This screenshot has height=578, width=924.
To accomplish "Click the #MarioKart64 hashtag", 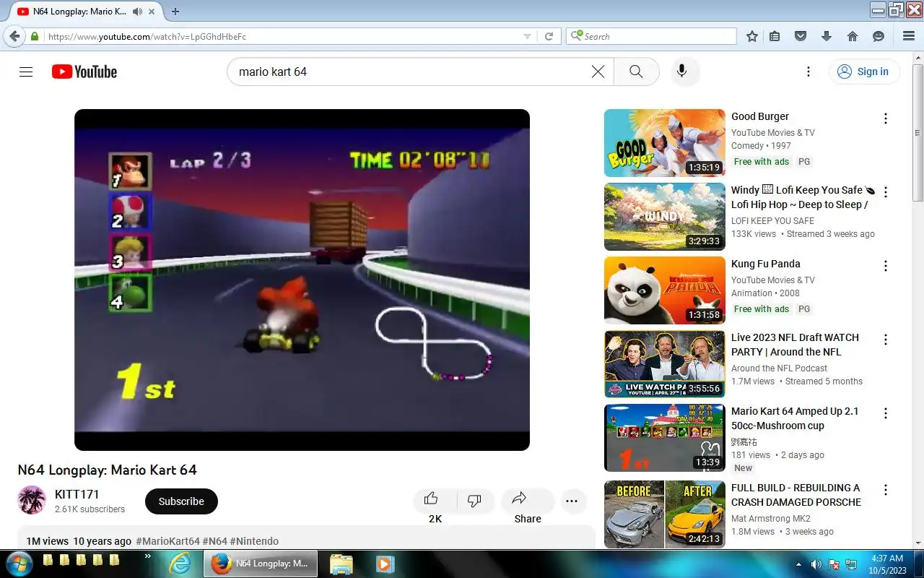I will tap(167, 541).
